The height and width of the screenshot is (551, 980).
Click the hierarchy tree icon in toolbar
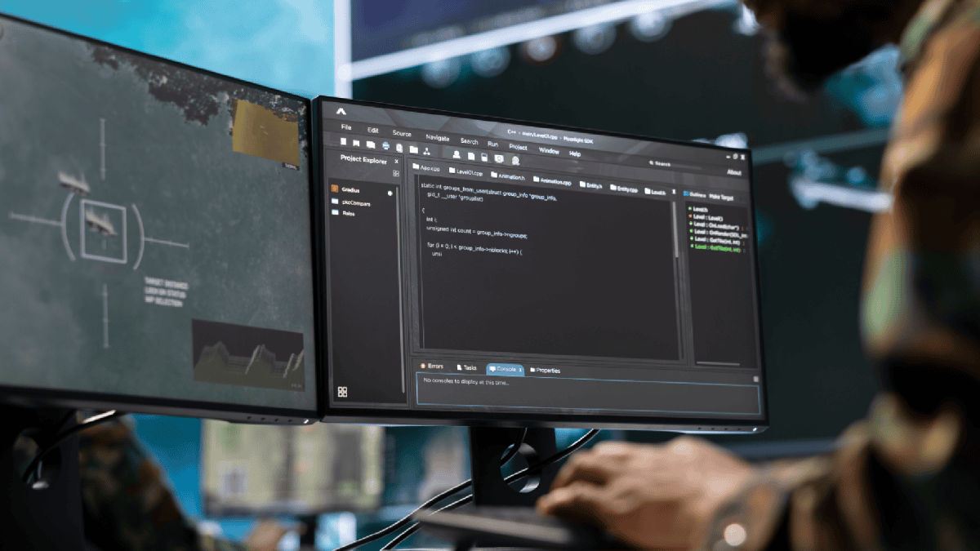(x=426, y=151)
